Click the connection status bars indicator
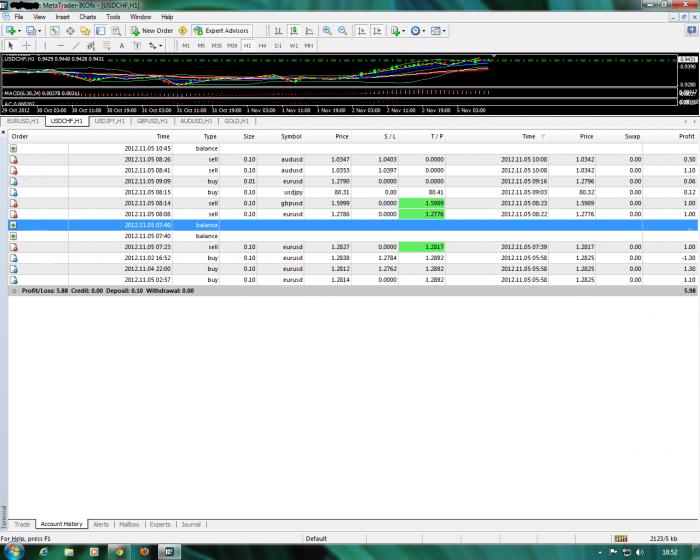Image resolution: width=700 pixels, height=560 pixels. 621,539
